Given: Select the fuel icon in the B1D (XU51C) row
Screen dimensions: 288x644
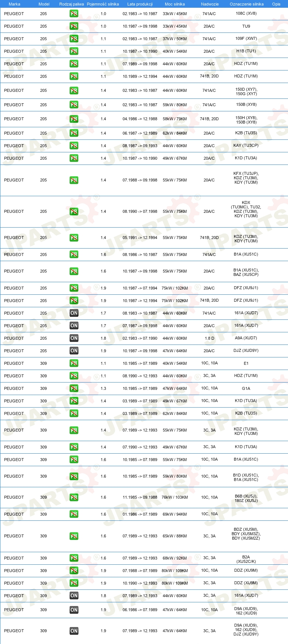Looking at the screenshot, I should tap(74, 476).
